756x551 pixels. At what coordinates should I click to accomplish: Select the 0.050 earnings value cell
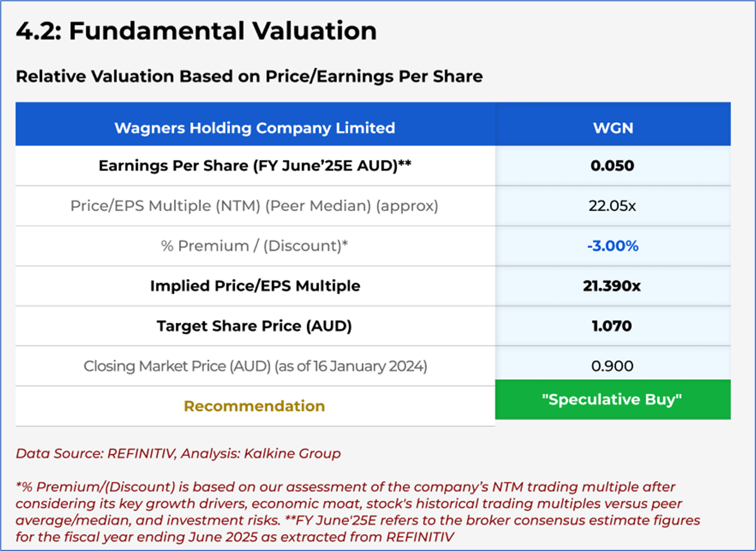tap(612, 166)
